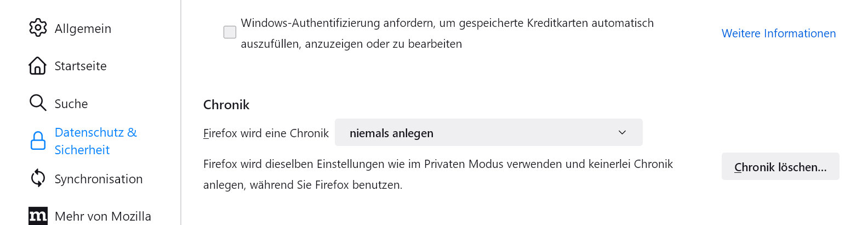Click the "Firefox wird eine Chronik" label
The height and width of the screenshot is (225, 868).
coord(266,133)
